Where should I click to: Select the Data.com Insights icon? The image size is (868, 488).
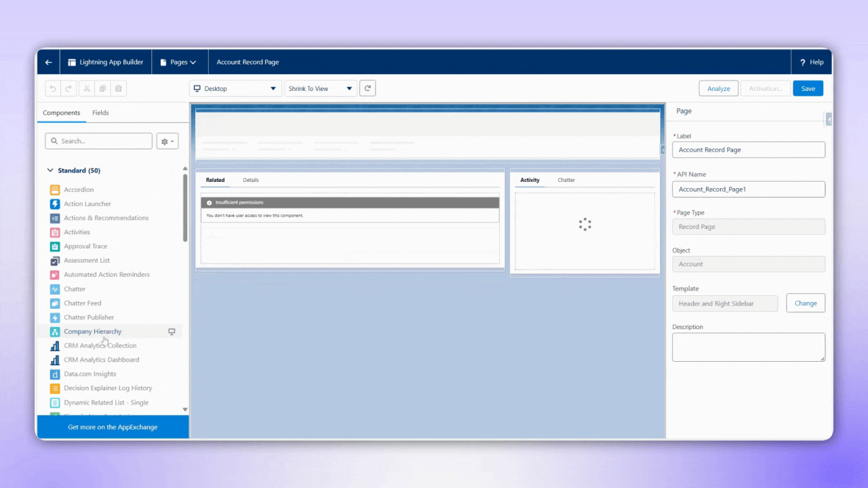coord(55,374)
